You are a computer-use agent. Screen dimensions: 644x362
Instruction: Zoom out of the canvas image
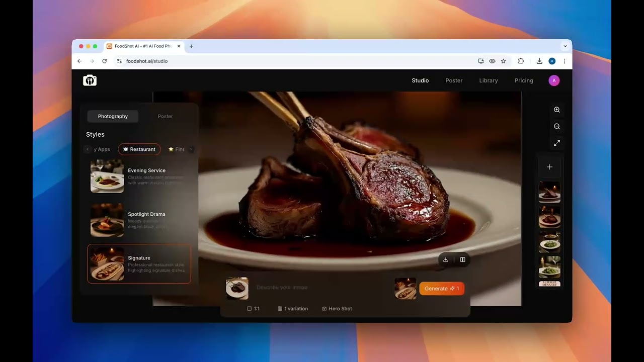[x=557, y=127]
